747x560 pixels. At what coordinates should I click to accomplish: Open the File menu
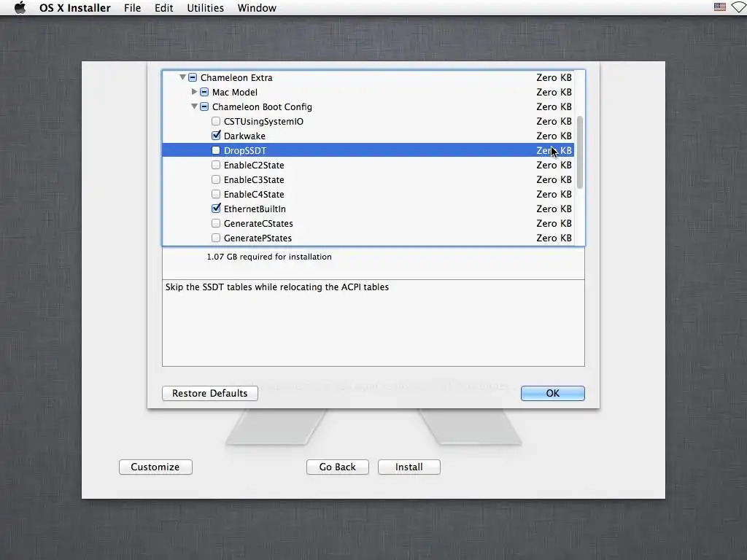[132, 7]
